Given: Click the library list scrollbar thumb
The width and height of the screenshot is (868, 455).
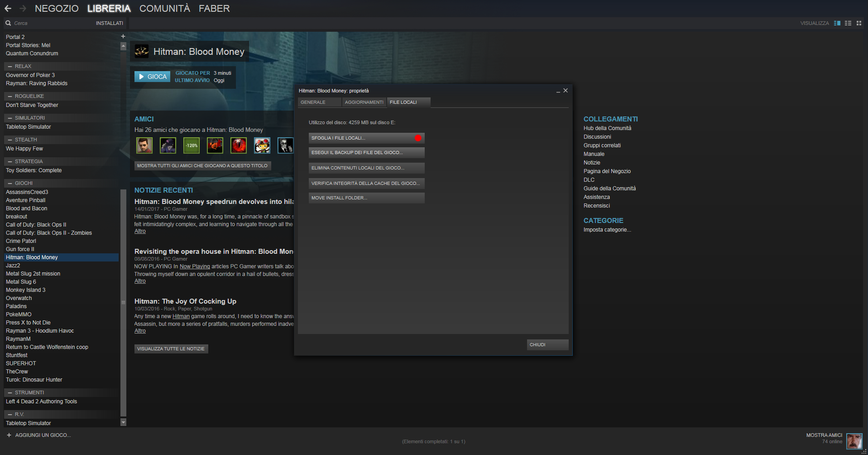Looking at the screenshot, I should point(123,303).
